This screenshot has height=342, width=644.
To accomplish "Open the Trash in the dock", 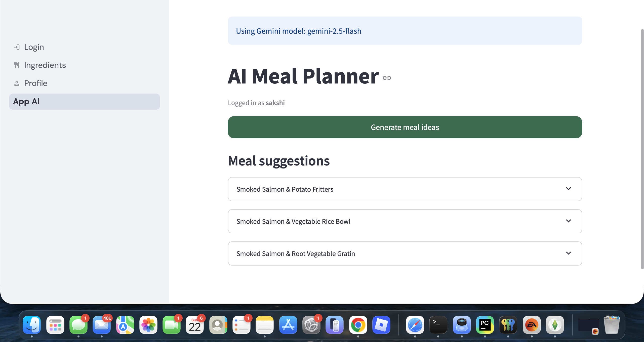I will coord(612,325).
